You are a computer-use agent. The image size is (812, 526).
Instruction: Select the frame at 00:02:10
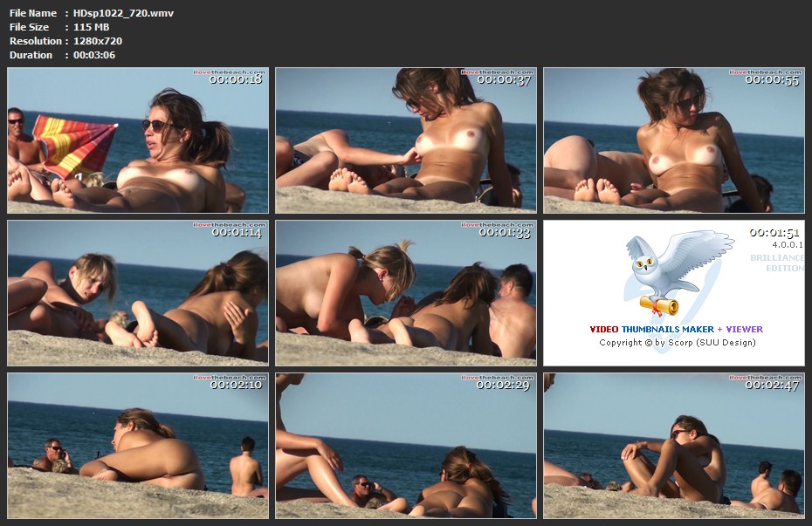138,446
